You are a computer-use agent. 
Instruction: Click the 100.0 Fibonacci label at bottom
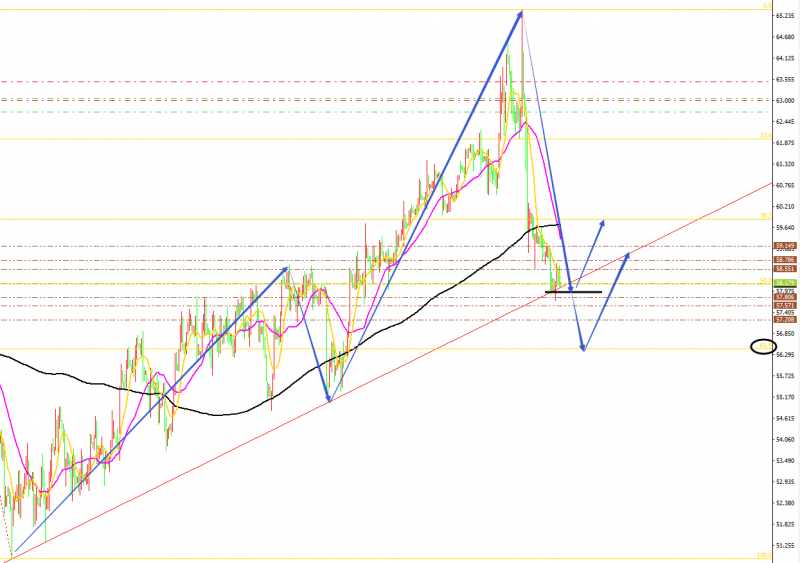click(x=764, y=555)
